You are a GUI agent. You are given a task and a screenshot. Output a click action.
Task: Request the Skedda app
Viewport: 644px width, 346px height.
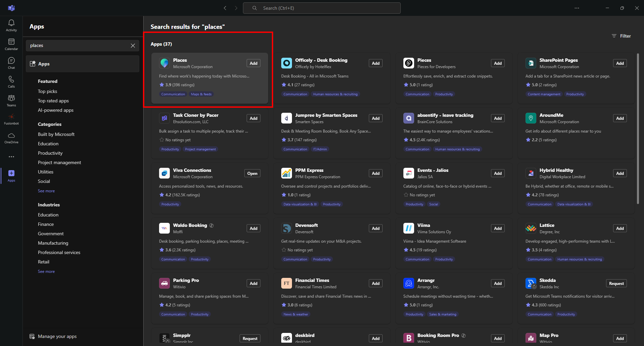(616, 283)
